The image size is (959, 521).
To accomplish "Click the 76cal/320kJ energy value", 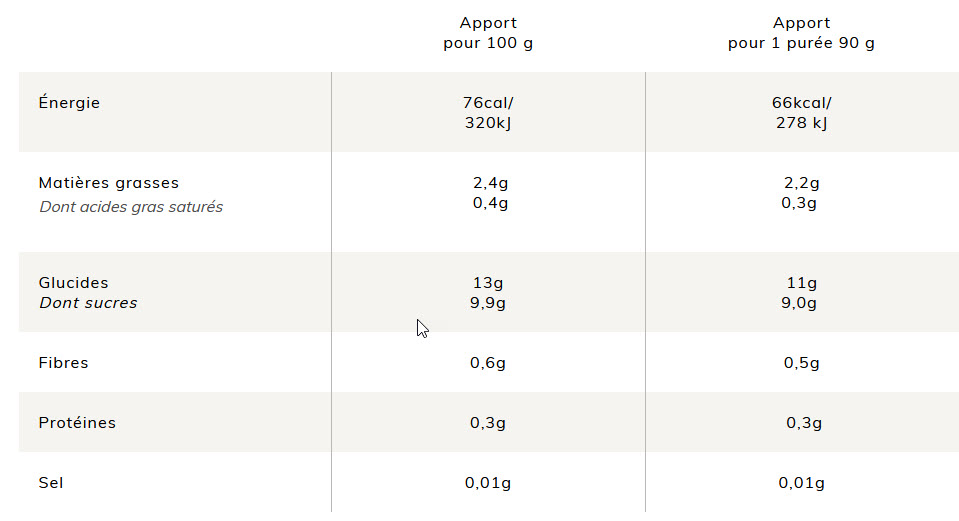I will (x=488, y=113).
